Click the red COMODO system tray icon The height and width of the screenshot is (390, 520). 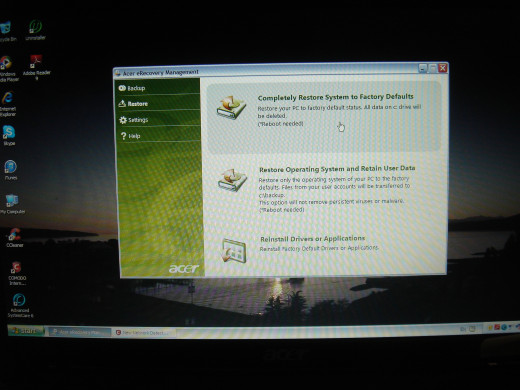click(497, 328)
